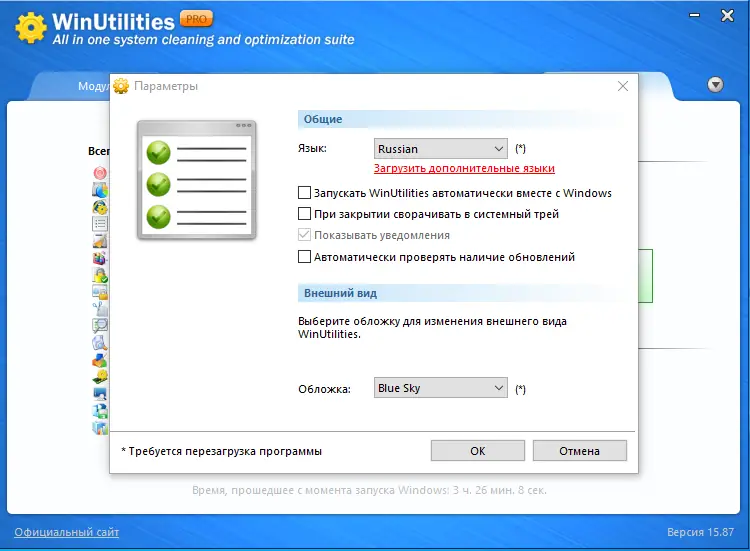This screenshot has height=551, width=750.
Task: Enable automatic update checking checkbox
Action: pos(304,257)
